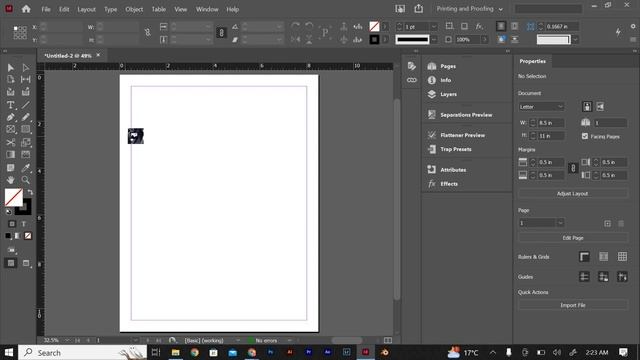Open the stroke style dropdown
Viewport: 640px width, 360px height.
point(434,40)
